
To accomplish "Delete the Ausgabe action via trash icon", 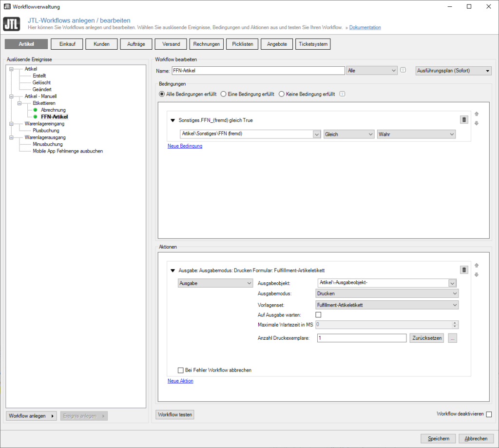I will (x=463, y=270).
